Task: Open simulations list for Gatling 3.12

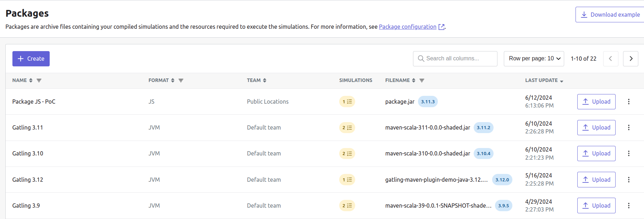Action: [x=347, y=180]
